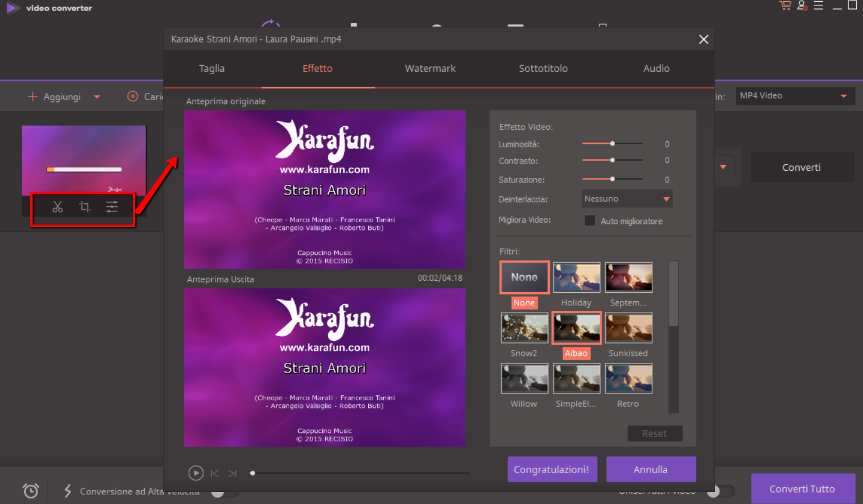Click the Contrasto value 0

[x=667, y=161]
